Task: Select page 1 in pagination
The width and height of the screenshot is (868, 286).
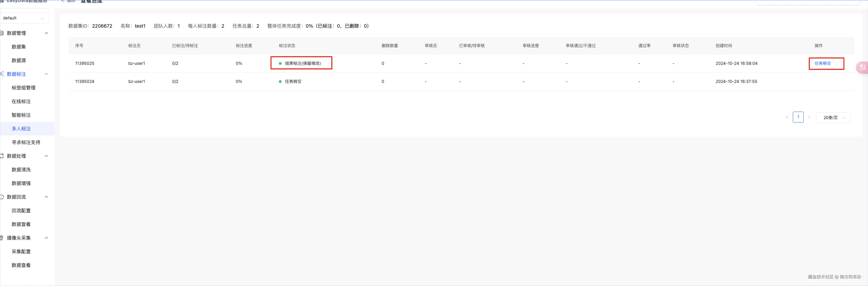Action: (798, 117)
